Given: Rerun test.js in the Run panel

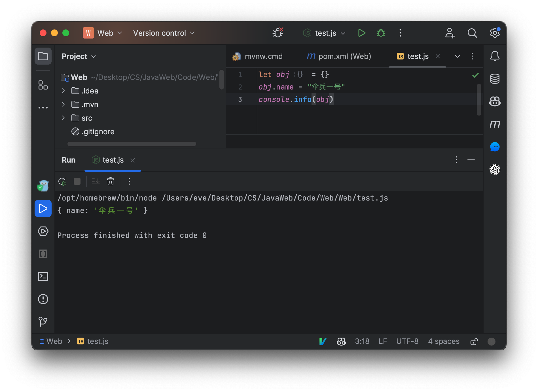Looking at the screenshot, I should 62,181.
